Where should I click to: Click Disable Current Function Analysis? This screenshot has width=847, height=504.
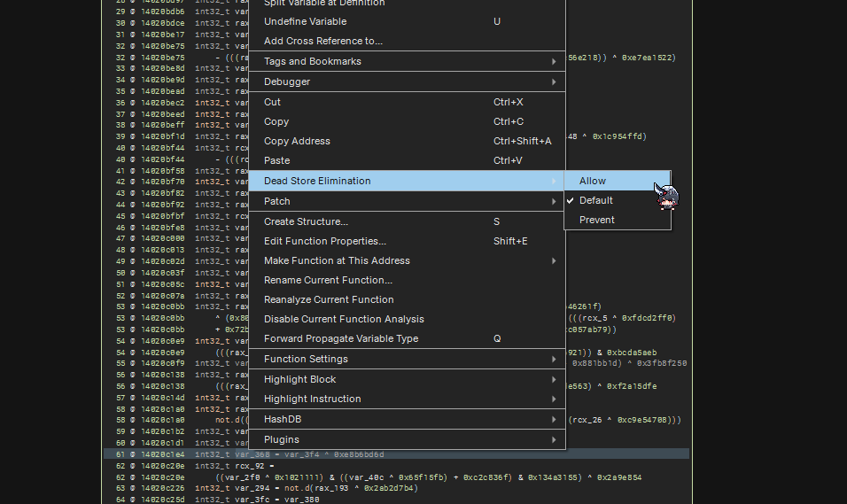pyautogui.click(x=344, y=319)
